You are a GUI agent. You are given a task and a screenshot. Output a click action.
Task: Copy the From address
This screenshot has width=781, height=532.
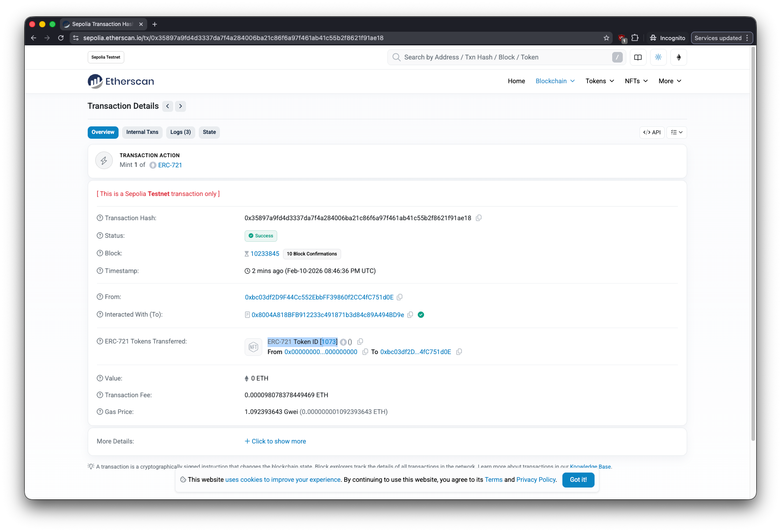point(400,297)
